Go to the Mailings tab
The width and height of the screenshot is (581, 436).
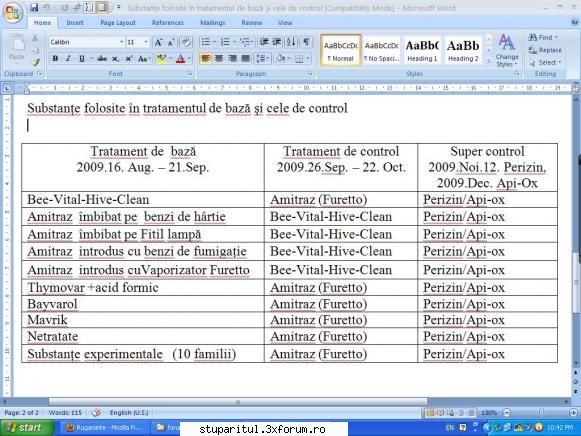(213, 23)
